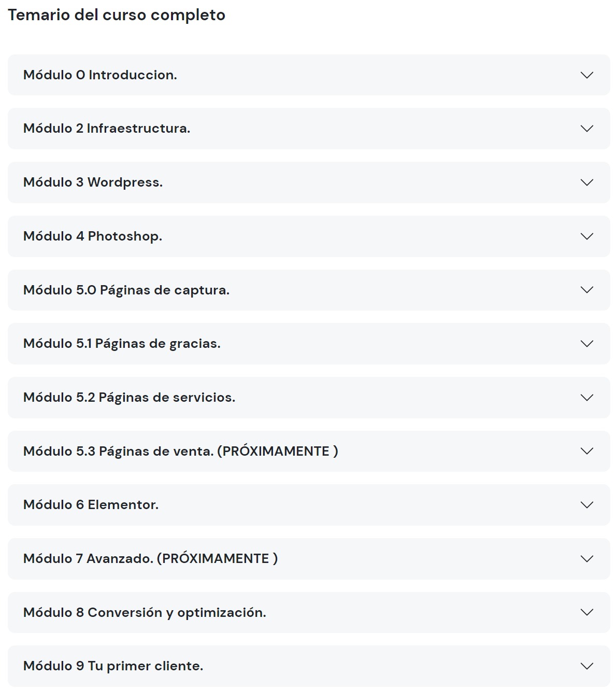Show contents of Módulo 5.0 Páginas de captura
This screenshot has height=690, width=616.
pyautogui.click(x=308, y=290)
